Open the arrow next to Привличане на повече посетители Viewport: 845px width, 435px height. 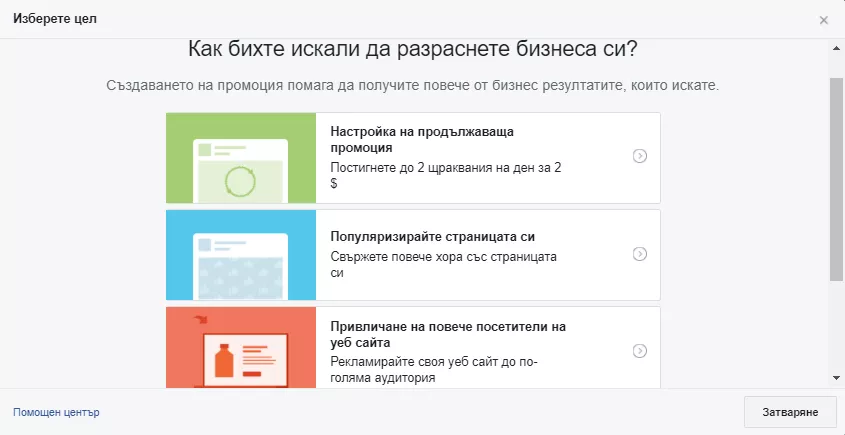click(640, 351)
